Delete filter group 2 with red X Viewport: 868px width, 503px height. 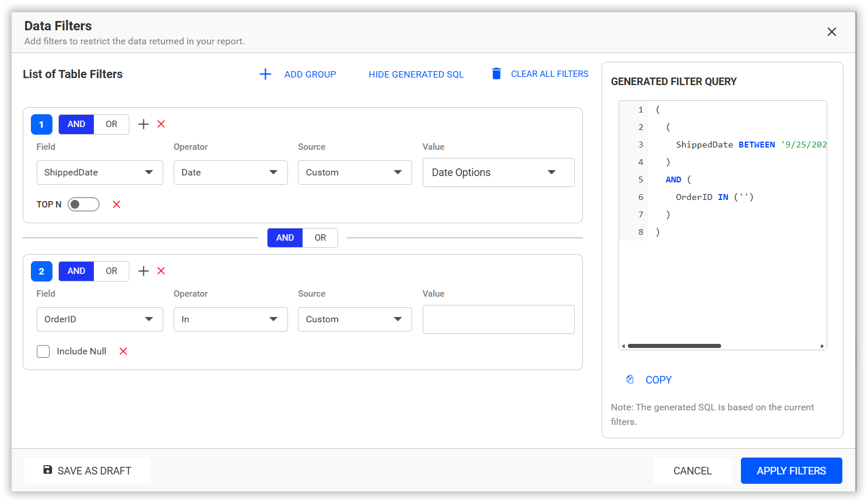(x=161, y=271)
